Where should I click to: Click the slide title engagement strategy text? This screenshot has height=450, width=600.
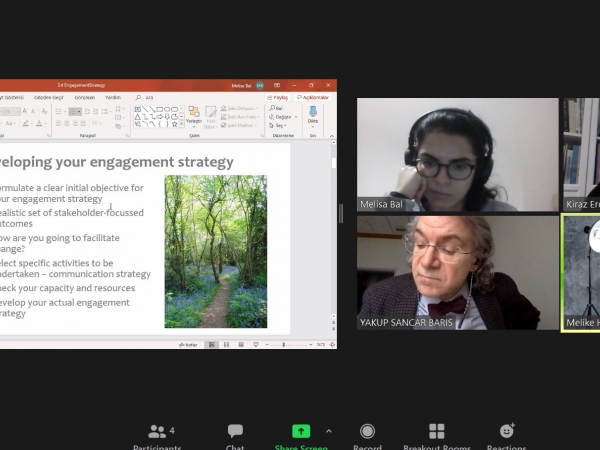pyautogui.click(x=117, y=162)
